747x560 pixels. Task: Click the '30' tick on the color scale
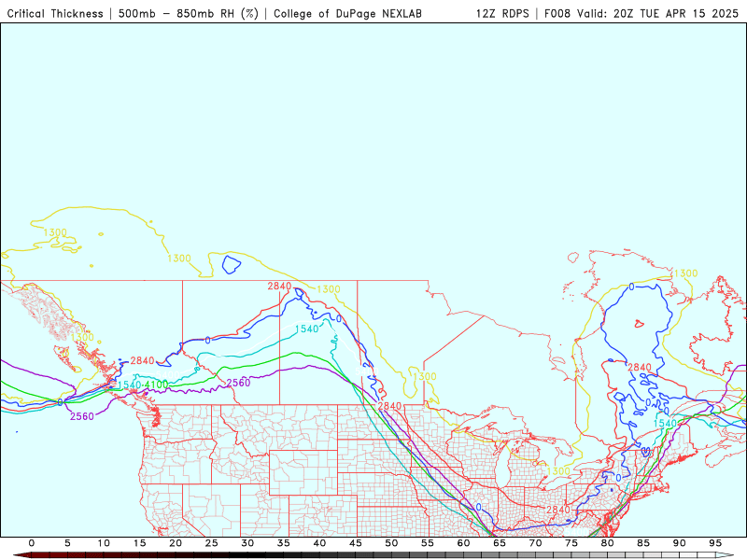tap(247, 543)
